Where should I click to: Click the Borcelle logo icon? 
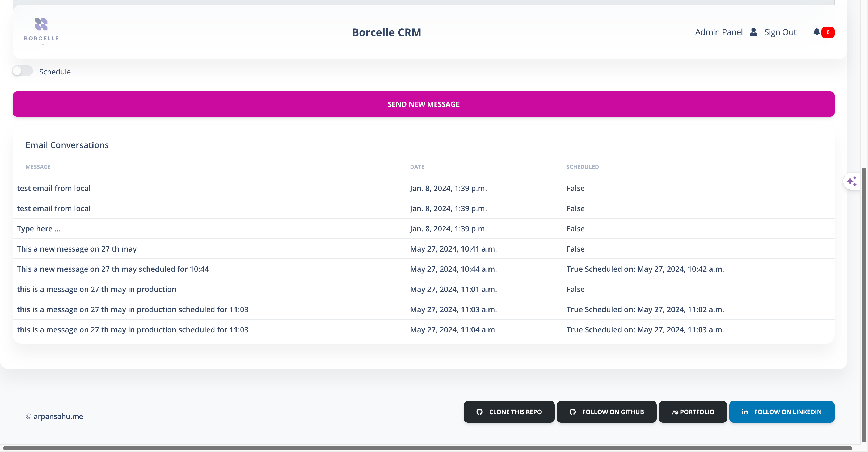[x=41, y=25]
